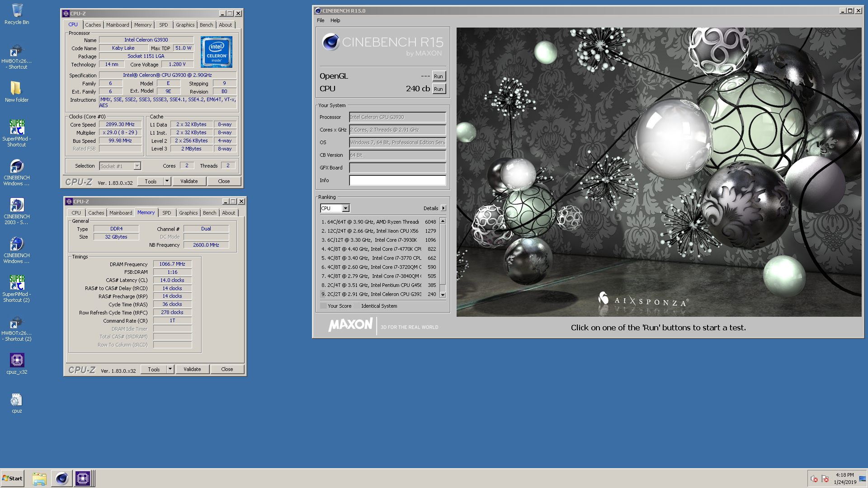868x488 pixels.
Task: Switch to Mainboard tab in top CPU-Z
Action: click(118, 25)
